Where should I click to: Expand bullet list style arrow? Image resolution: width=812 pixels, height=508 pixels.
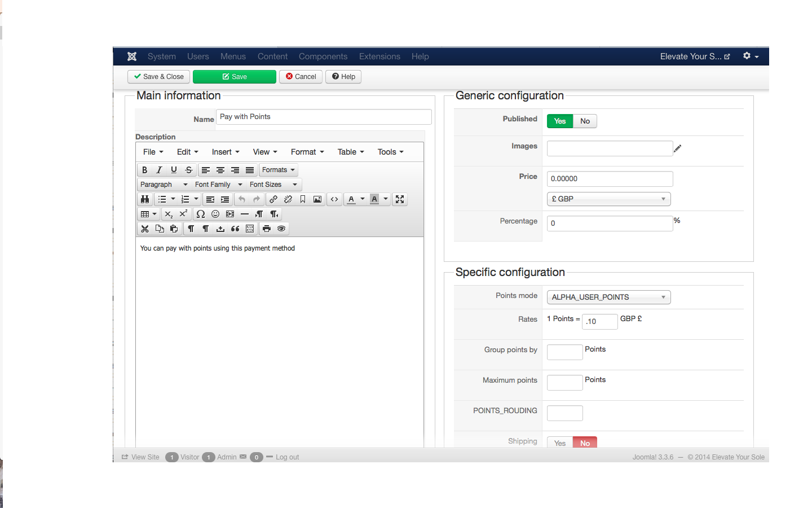click(173, 199)
